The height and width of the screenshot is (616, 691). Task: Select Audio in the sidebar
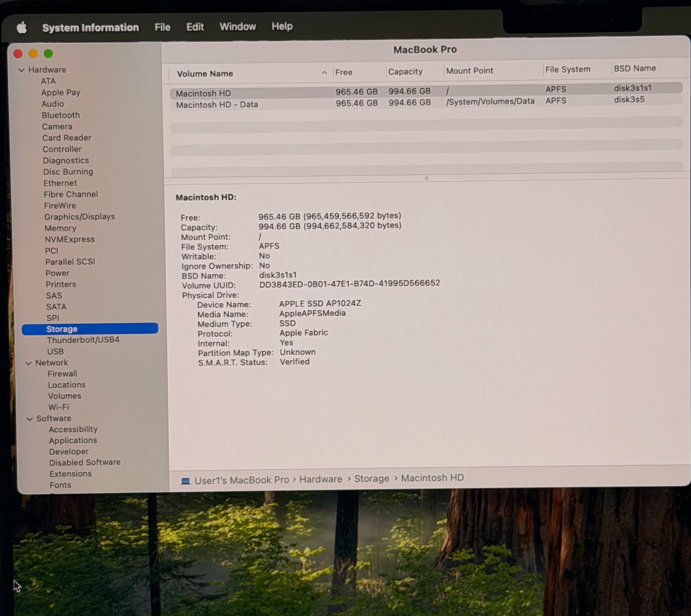tap(53, 104)
